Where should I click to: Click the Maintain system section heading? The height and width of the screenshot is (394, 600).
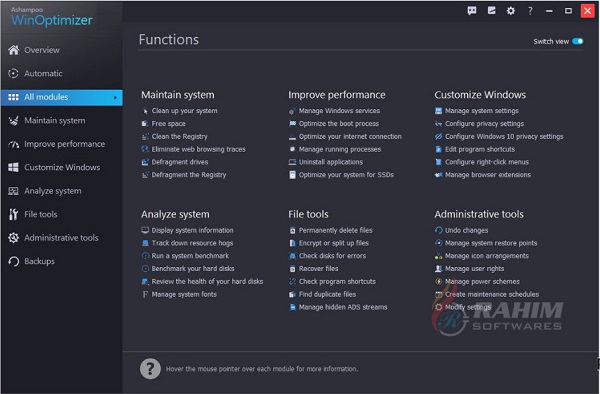pos(178,95)
